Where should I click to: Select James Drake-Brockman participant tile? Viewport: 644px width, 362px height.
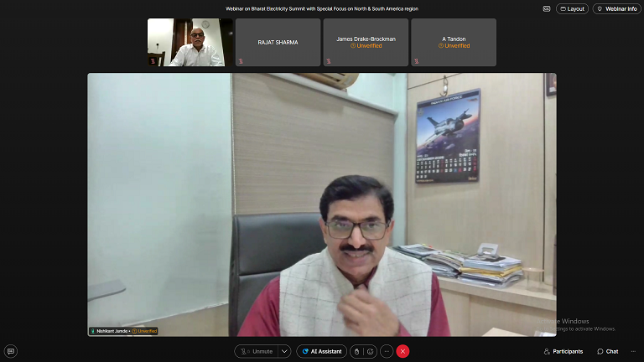pyautogui.click(x=366, y=42)
